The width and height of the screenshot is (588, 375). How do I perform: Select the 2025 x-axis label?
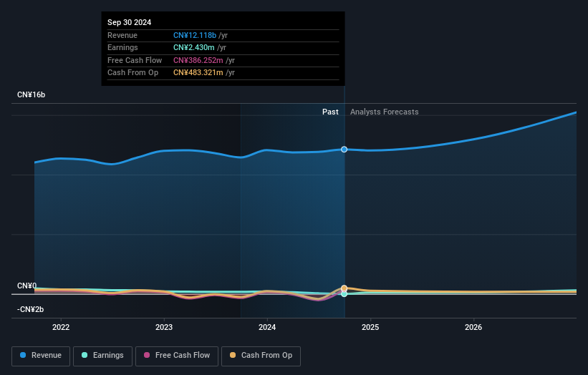[x=370, y=327]
